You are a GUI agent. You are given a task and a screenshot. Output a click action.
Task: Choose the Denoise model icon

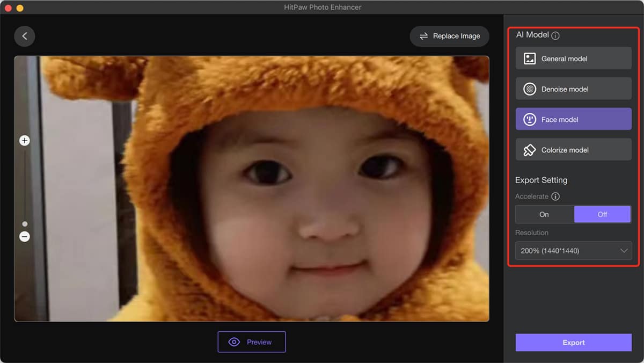[x=530, y=89]
